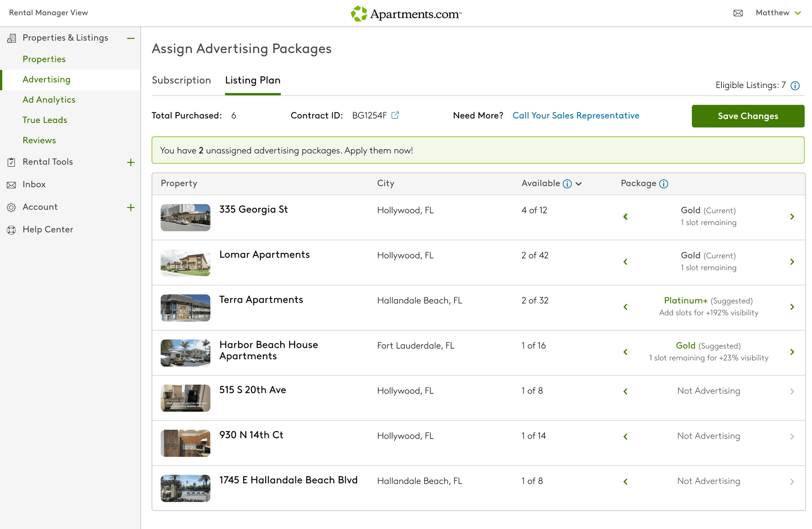The image size is (812, 529).
Task: Switch to Subscription tab
Action: (x=181, y=80)
